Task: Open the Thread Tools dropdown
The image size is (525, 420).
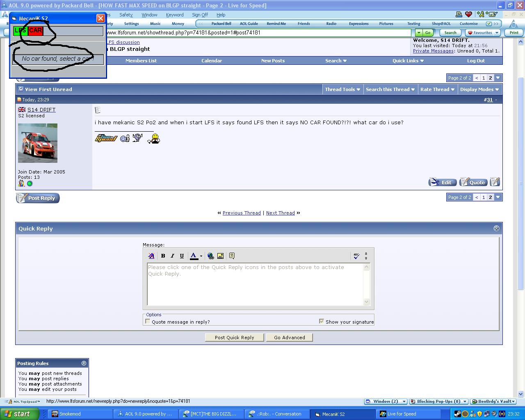Action: click(x=342, y=89)
